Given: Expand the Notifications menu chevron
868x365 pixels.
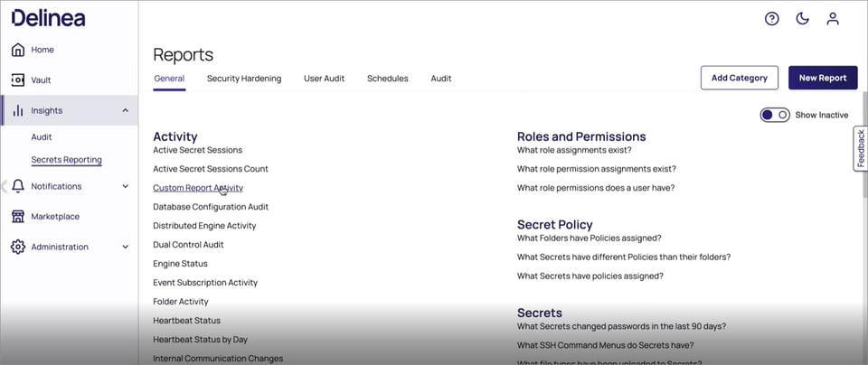Looking at the screenshot, I should pos(125,186).
